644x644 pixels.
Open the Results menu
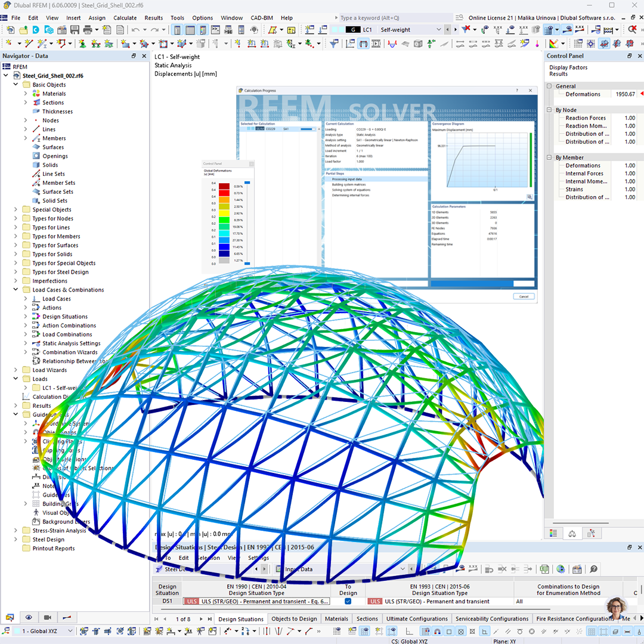coord(154,18)
